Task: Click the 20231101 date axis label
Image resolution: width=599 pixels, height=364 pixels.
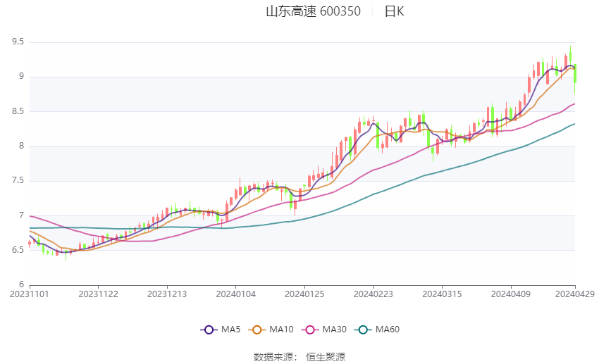Action: click(x=30, y=294)
